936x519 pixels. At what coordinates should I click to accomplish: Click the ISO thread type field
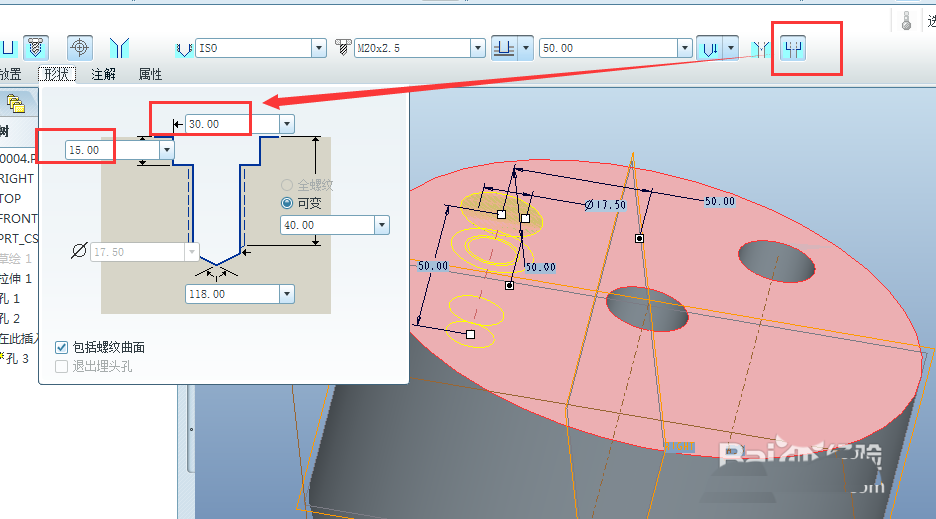point(253,48)
